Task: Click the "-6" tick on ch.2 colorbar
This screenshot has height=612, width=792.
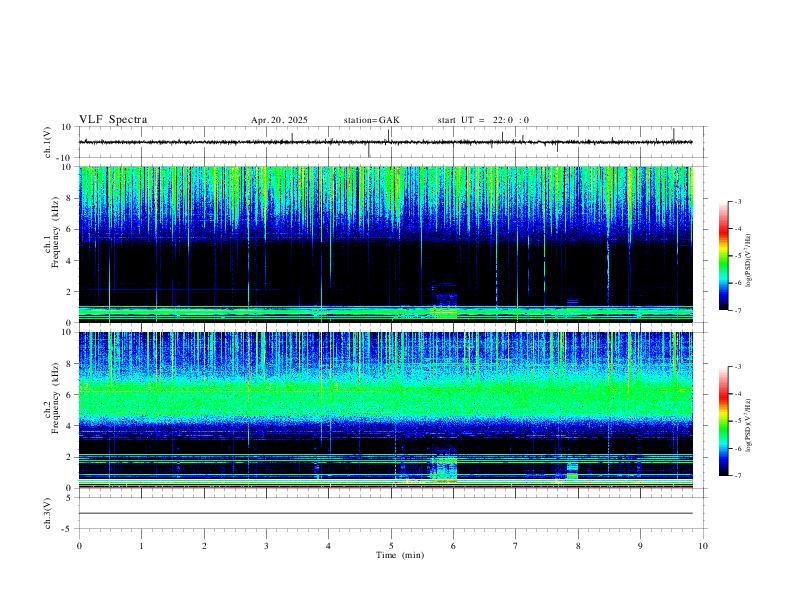Action: coord(737,448)
